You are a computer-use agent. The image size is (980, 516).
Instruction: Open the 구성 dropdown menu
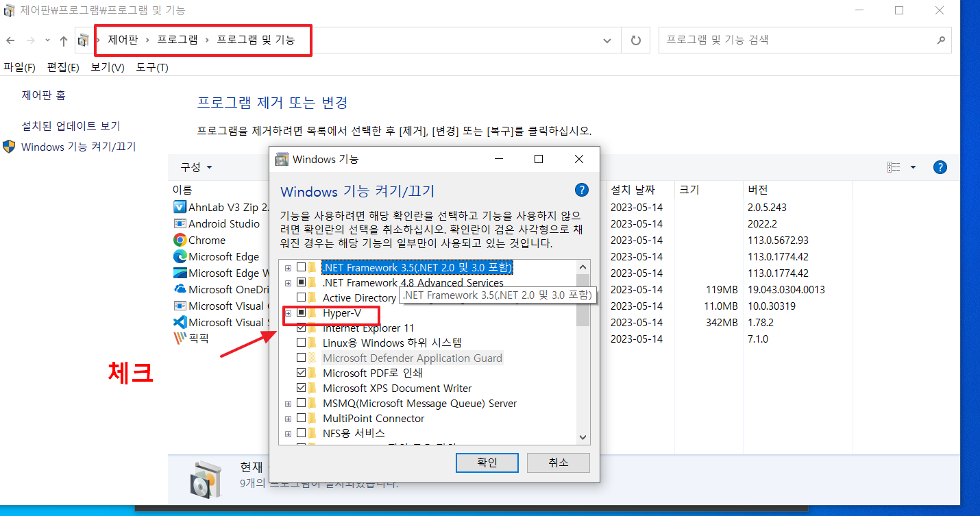(x=196, y=167)
